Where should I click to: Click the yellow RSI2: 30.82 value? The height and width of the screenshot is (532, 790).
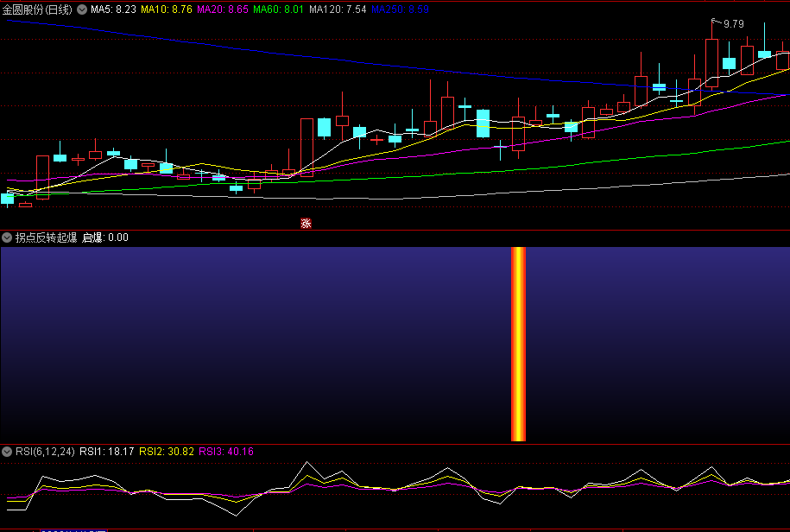click(167, 452)
